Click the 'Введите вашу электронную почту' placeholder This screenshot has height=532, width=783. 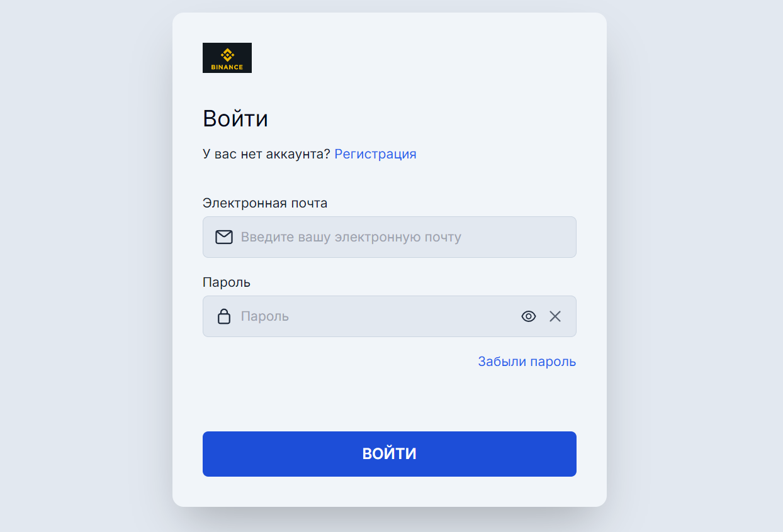tap(351, 237)
